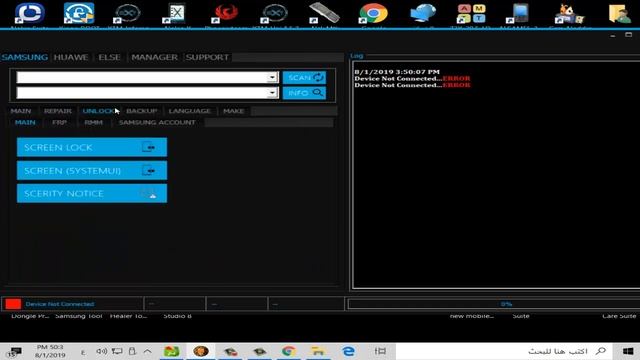Click the magnifier icon on INFO
This screenshot has width=640, height=360.
point(318,93)
